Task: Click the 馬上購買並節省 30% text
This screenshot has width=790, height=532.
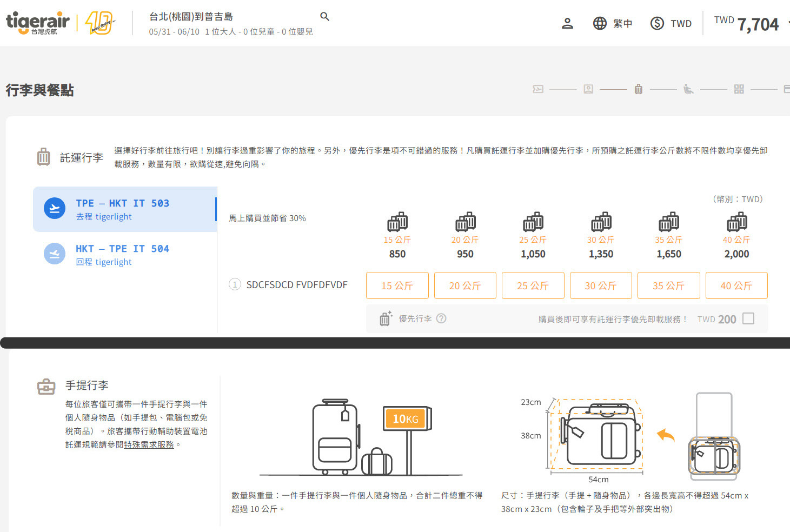Action: pyautogui.click(x=267, y=218)
